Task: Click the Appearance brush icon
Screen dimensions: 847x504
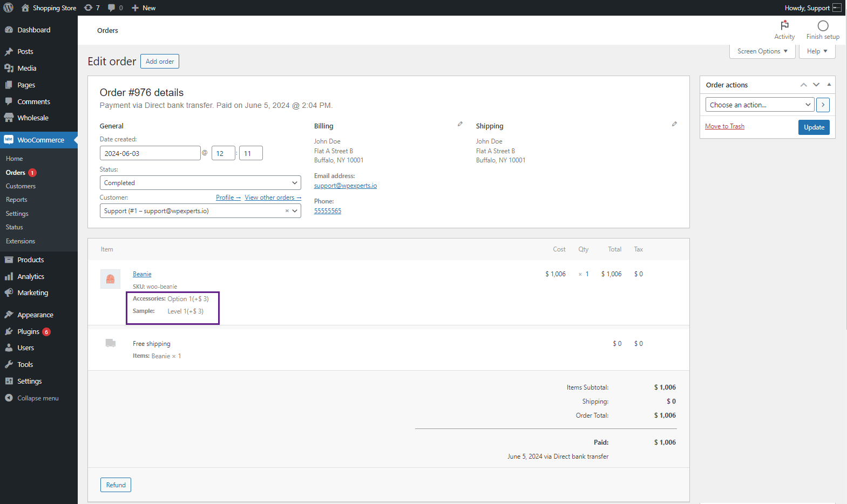Action: (x=9, y=315)
